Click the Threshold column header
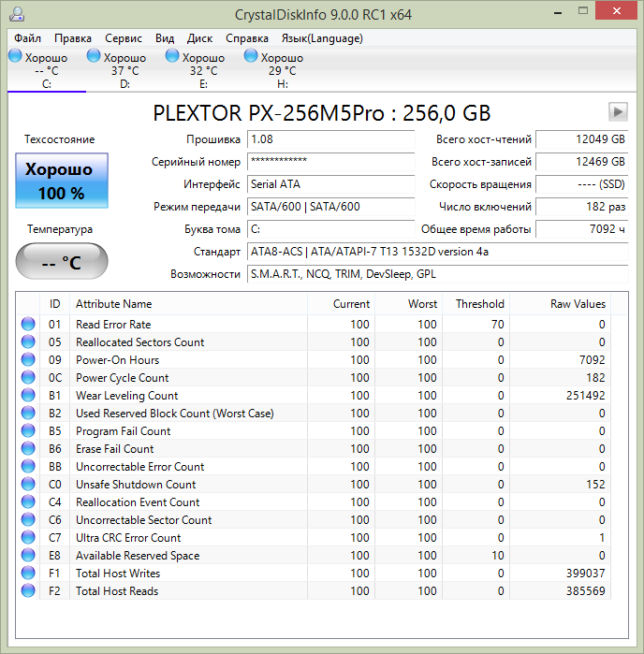 click(x=476, y=304)
